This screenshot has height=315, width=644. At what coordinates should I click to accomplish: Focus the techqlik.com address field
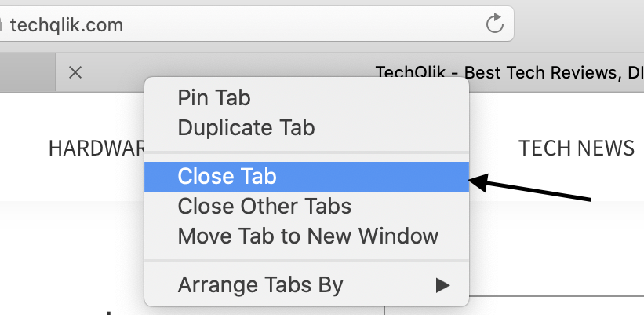pyautogui.click(x=255, y=24)
